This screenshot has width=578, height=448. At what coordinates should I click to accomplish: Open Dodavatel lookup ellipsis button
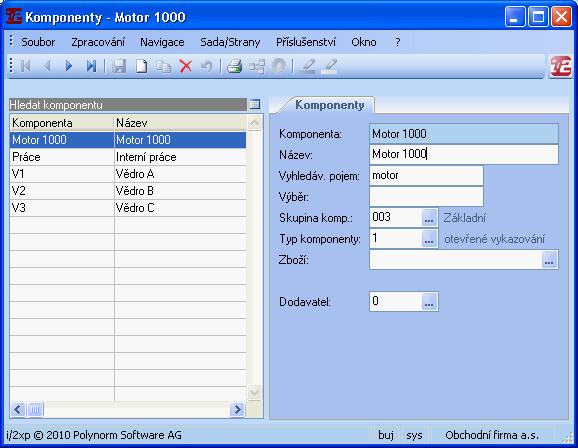point(429,302)
